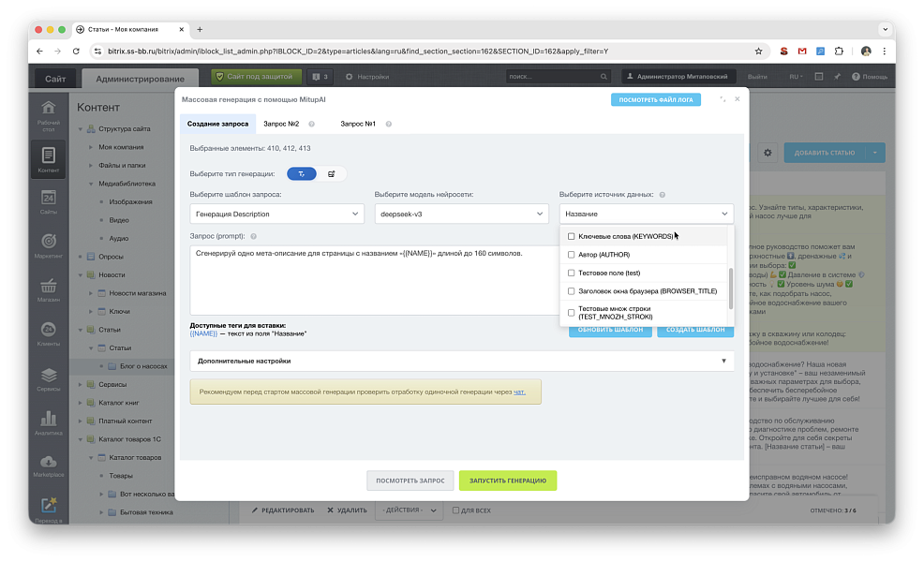Bookmark this page with the star icon
The width and height of the screenshot is (924, 562).
pyautogui.click(x=758, y=52)
